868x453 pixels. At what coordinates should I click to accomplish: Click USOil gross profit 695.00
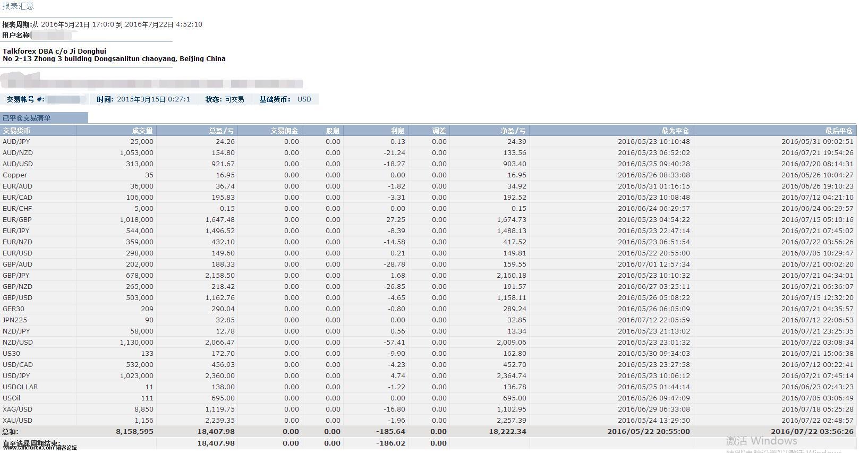(223, 398)
